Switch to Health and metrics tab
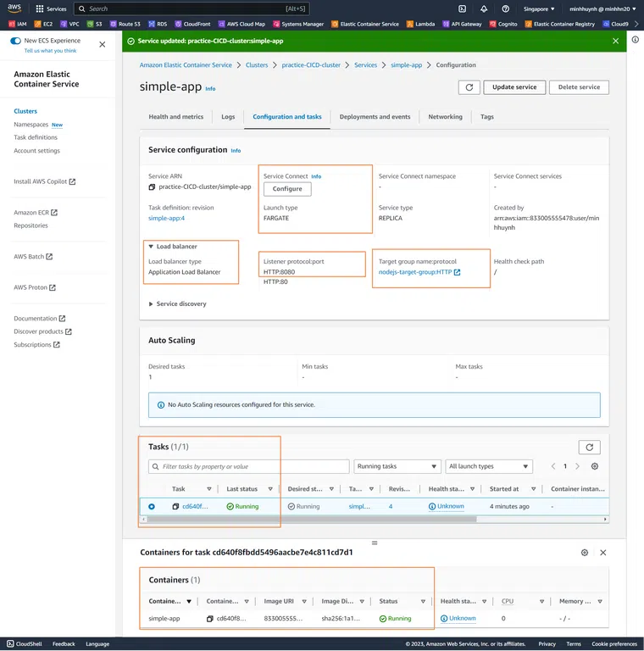 pos(176,117)
